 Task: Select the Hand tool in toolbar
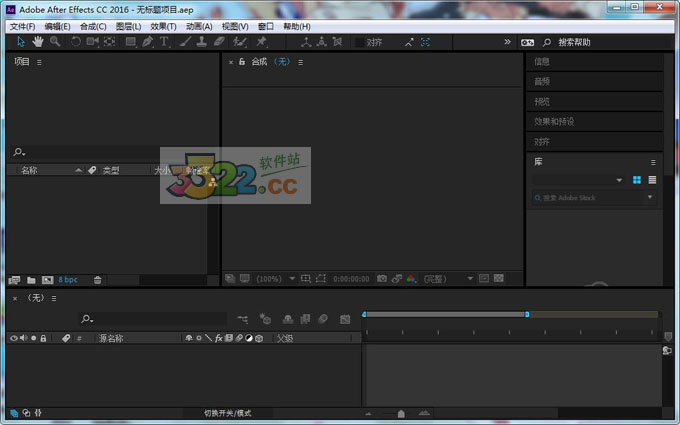(38, 42)
